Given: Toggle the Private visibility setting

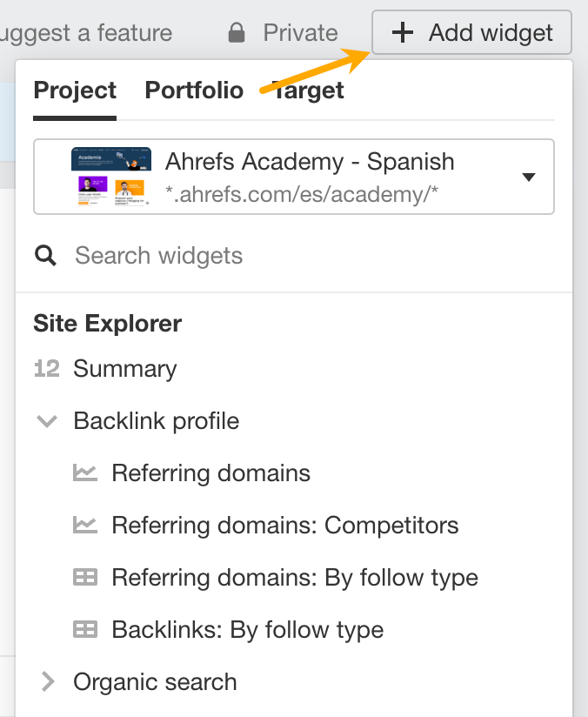Looking at the screenshot, I should (x=300, y=34).
